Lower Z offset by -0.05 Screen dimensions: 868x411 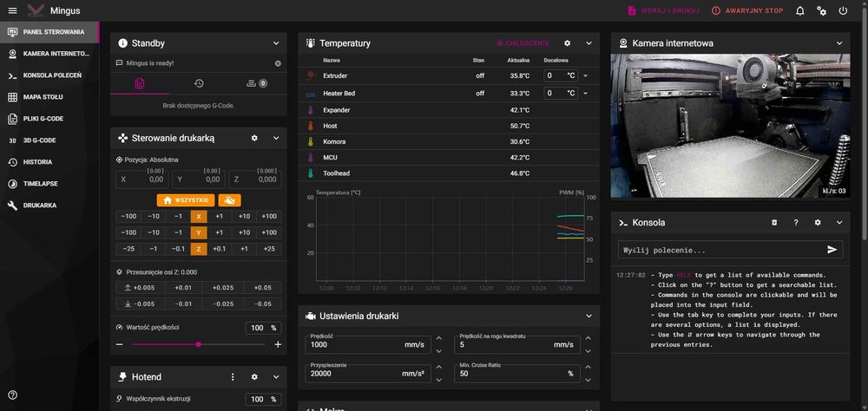pos(262,303)
